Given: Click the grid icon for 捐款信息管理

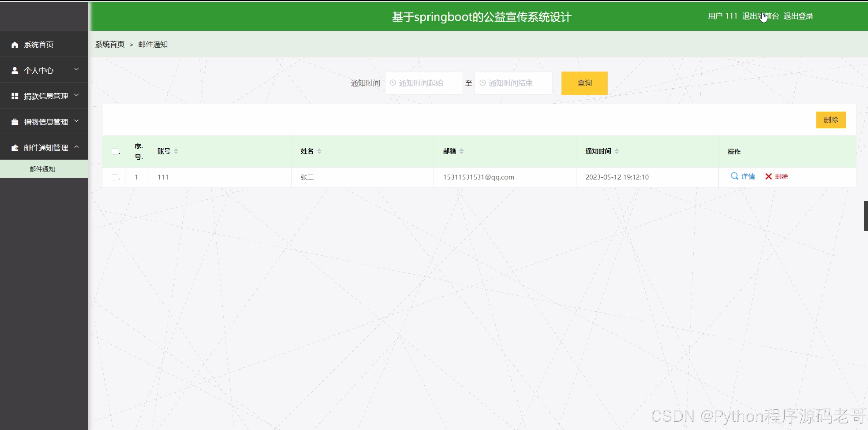Looking at the screenshot, I should (14, 96).
